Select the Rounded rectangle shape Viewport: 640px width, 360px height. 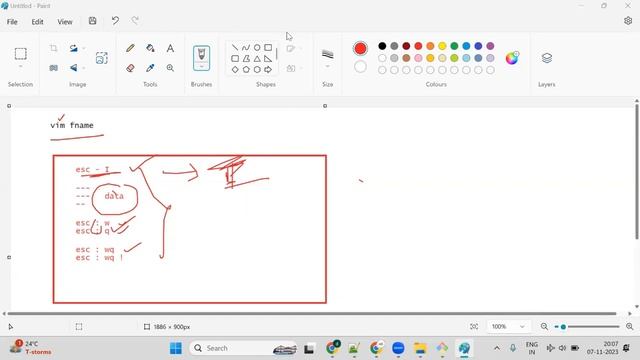[x=235, y=59]
